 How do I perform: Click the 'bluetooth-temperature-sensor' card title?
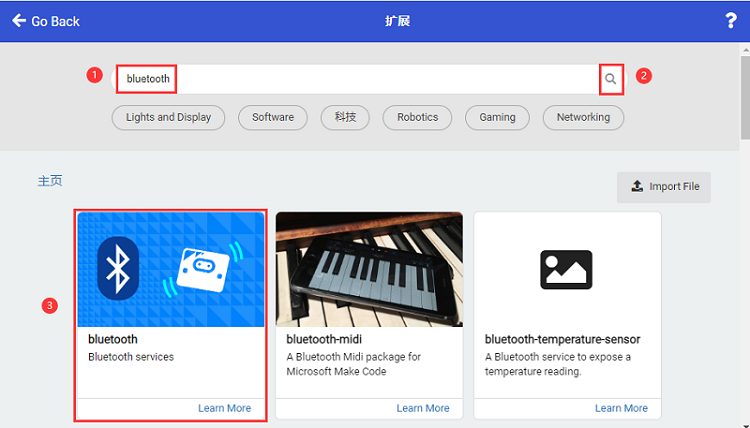[562, 339]
